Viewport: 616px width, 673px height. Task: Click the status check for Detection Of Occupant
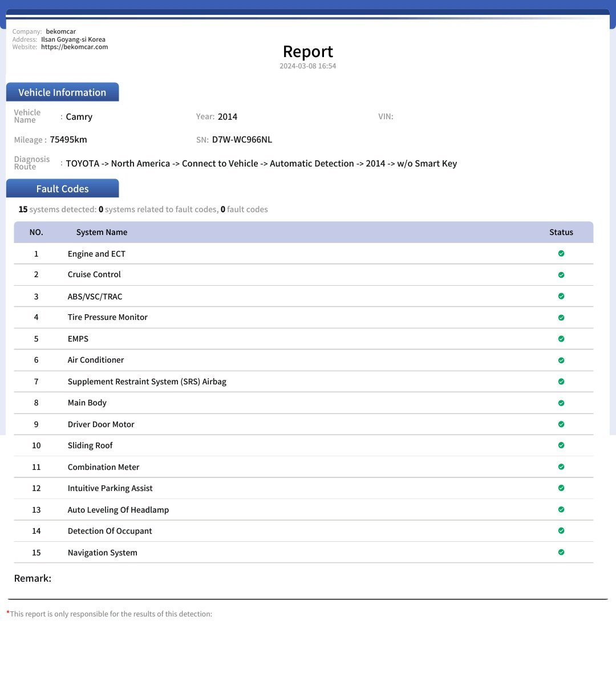point(561,531)
